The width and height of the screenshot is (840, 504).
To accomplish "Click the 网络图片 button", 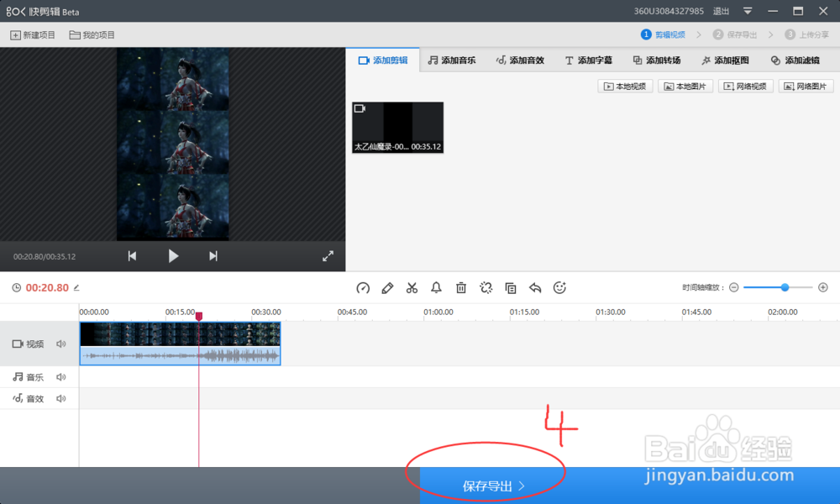I will [806, 87].
